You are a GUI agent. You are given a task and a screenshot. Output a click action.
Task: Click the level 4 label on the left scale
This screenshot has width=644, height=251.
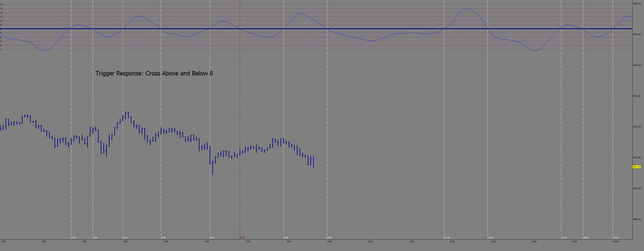[1, 45]
